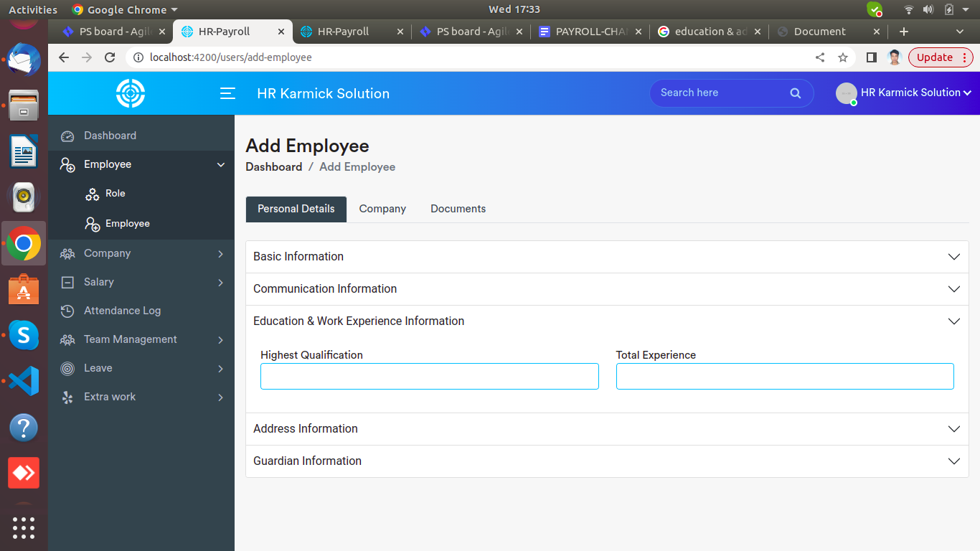This screenshot has height=551, width=980.
Task: Expand the Address Information section
Action: click(607, 429)
